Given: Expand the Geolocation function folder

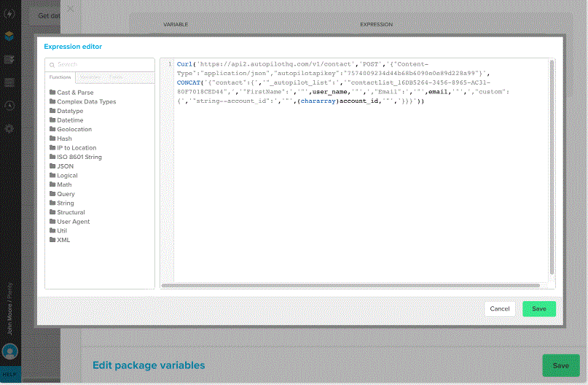Looking at the screenshot, I should click(x=71, y=129).
